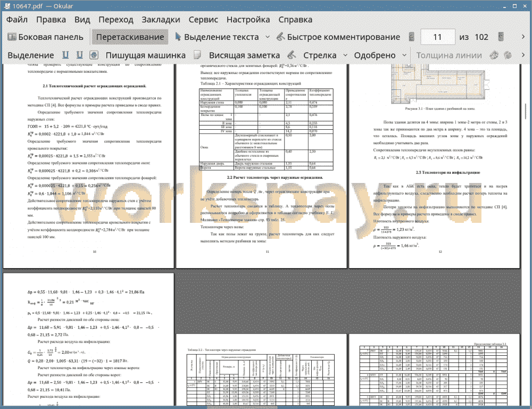Click the color palette icon after Толщина линии
The image size is (532, 409).
click(x=494, y=55)
